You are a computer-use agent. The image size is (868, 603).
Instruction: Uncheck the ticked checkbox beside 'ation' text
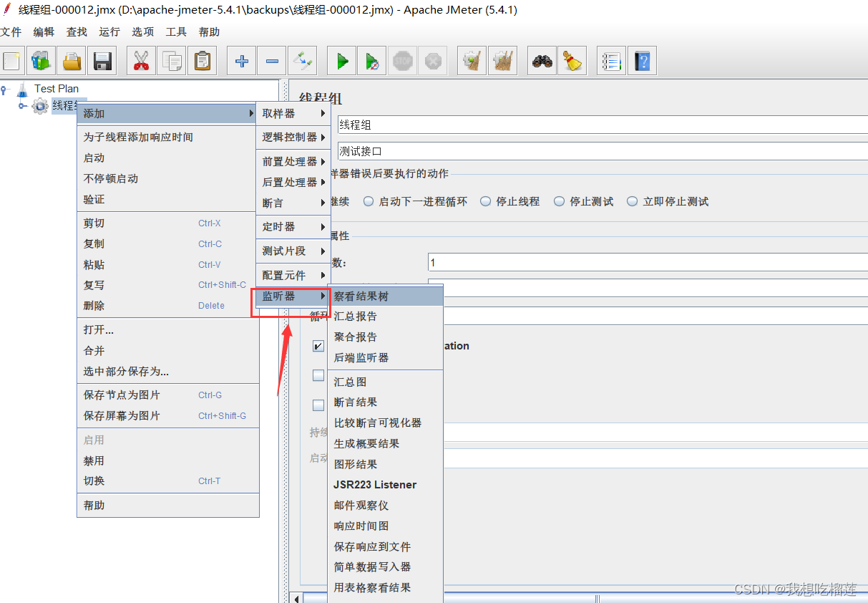coord(318,346)
